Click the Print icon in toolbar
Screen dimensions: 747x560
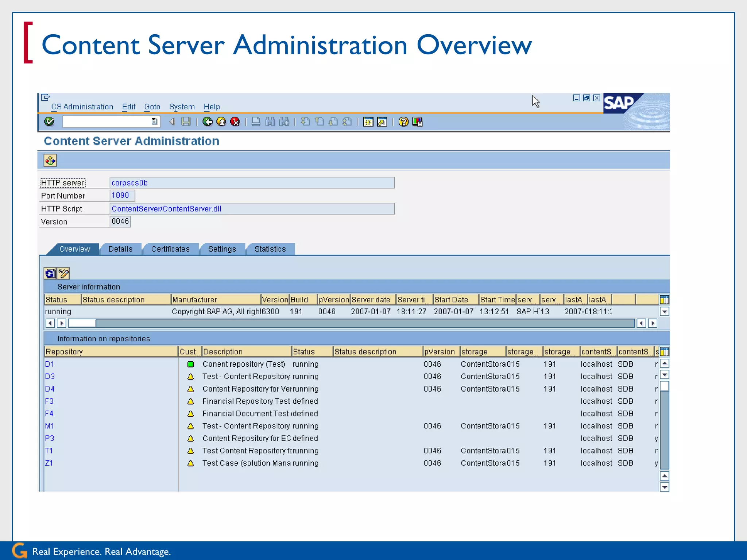256,121
